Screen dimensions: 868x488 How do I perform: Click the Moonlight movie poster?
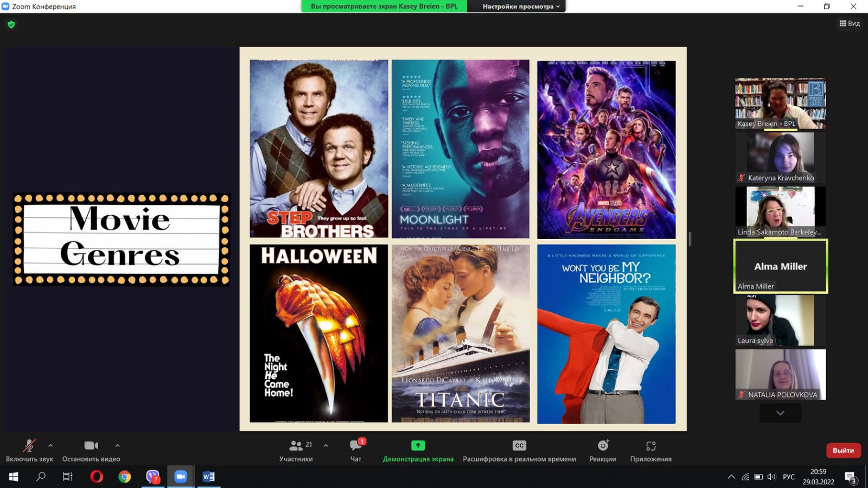pos(461,149)
